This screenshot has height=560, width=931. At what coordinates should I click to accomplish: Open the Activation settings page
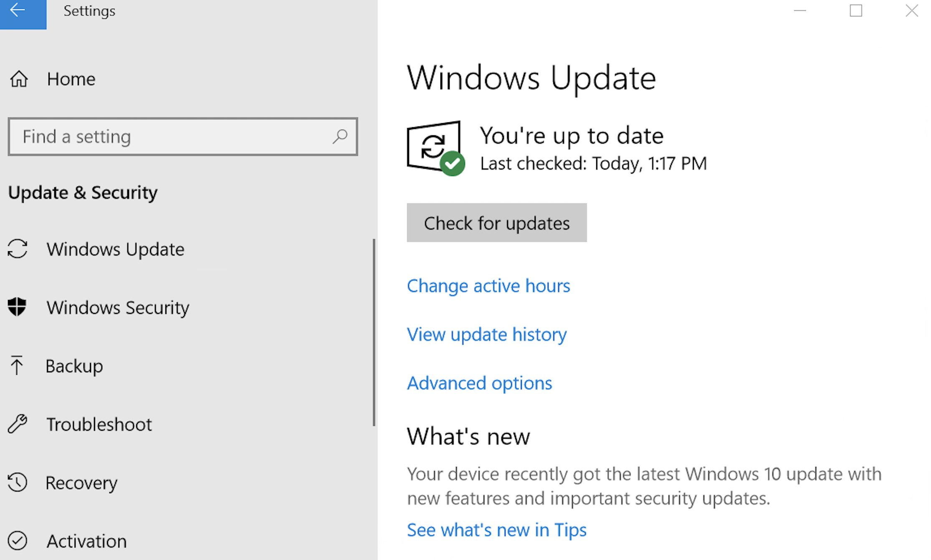click(x=86, y=541)
